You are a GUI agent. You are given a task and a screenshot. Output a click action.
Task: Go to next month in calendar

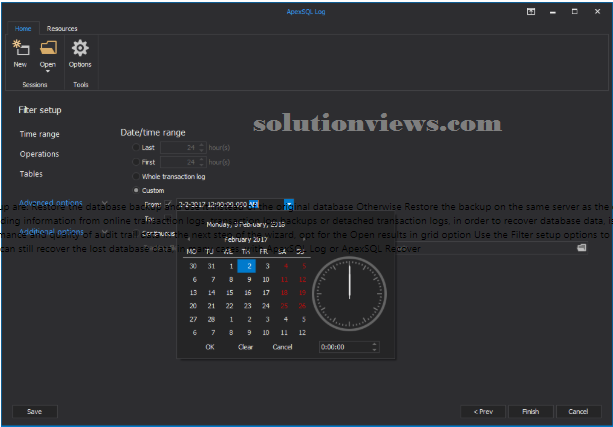click(303, 239)
